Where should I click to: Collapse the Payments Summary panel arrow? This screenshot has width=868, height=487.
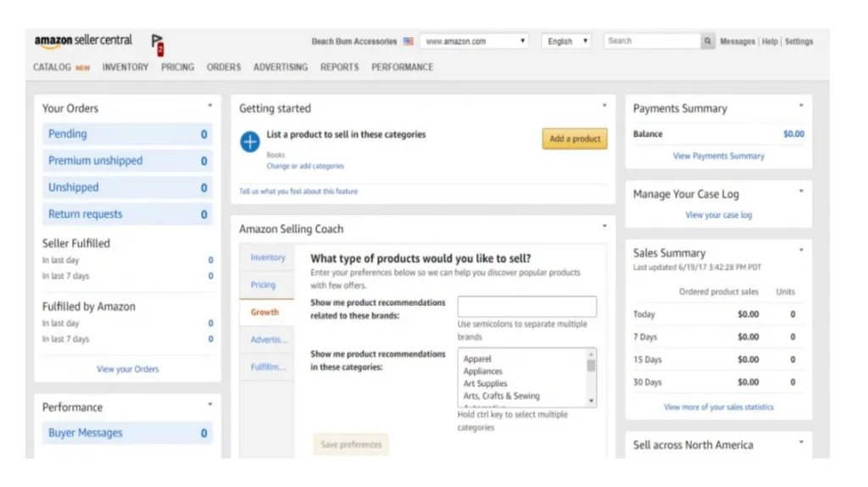pos(801,105)
